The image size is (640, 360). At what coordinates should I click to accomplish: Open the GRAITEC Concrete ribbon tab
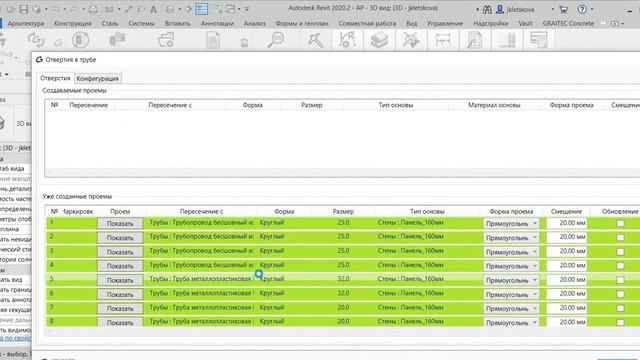568,24
